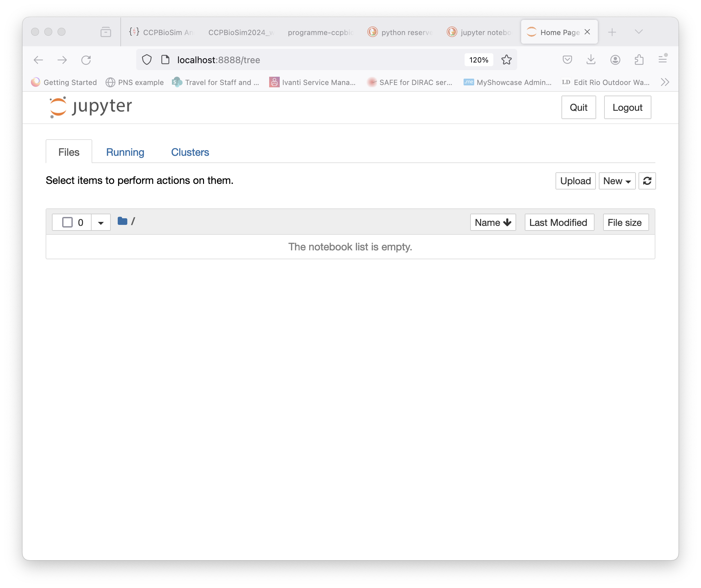This screenshot has width=701, height=588.
Task: Switch to the Files tab
Action: pos(69,152)
